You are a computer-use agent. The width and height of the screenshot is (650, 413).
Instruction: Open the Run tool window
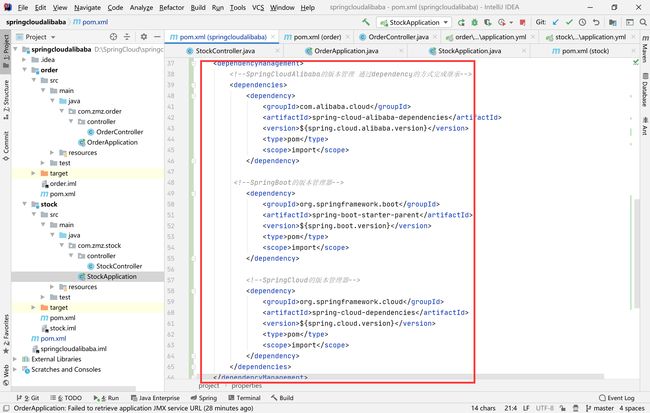point(106,398)
